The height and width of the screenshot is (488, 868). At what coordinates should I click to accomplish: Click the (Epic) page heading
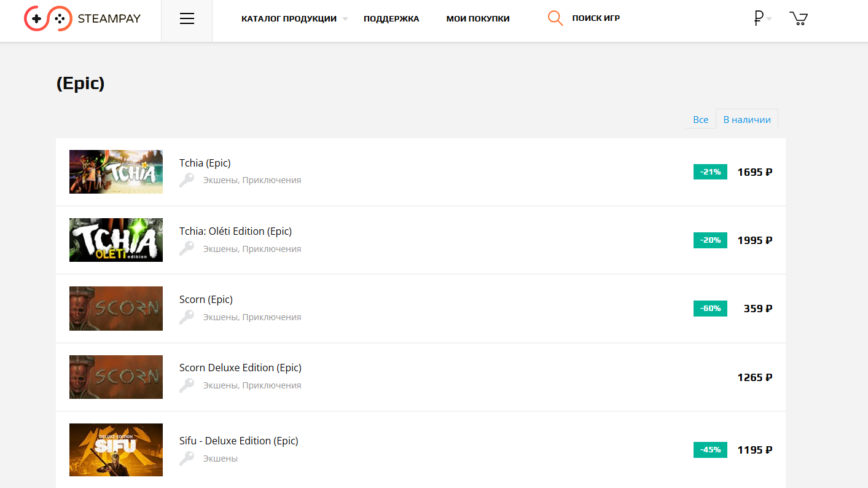pos(80,84)
